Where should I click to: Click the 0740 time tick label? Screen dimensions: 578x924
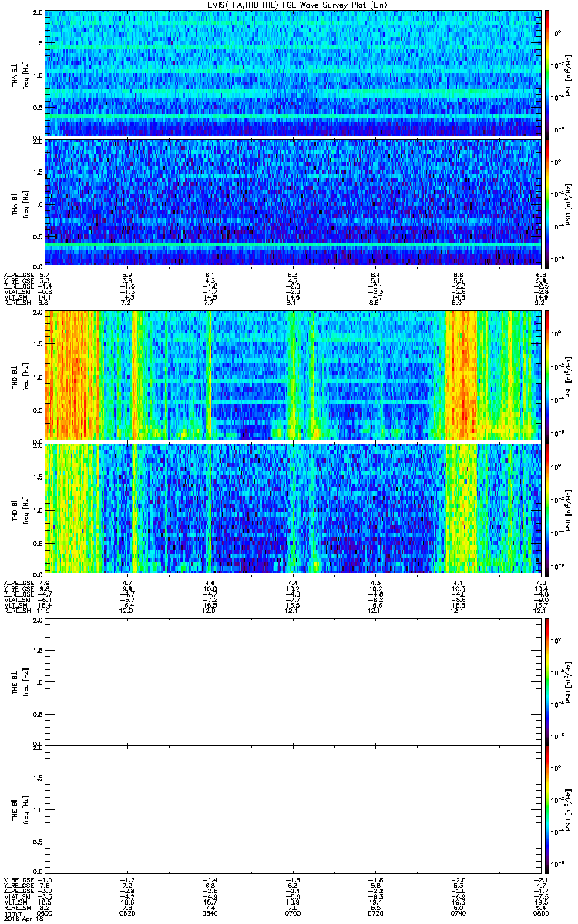[458, 912]
